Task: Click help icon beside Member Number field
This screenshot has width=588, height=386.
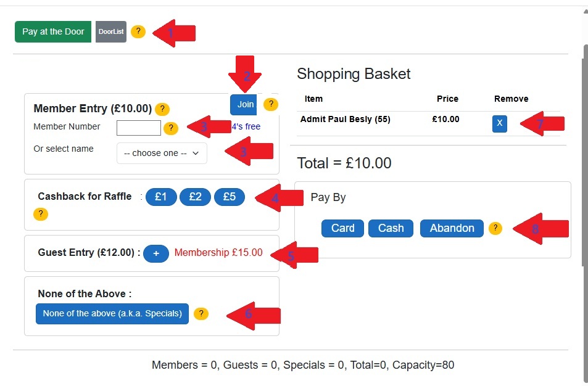Action: pyautogui.click(x=171, y=128)
